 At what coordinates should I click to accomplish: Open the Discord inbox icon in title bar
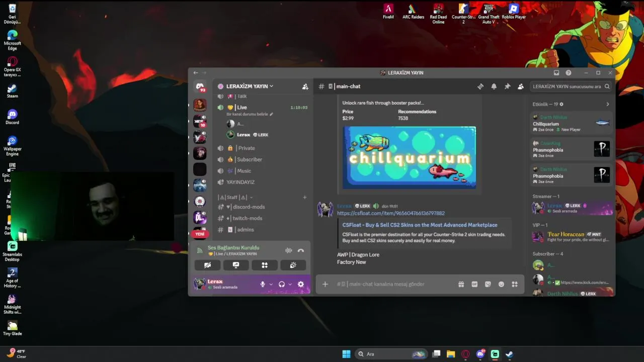[x=556, y=73]
